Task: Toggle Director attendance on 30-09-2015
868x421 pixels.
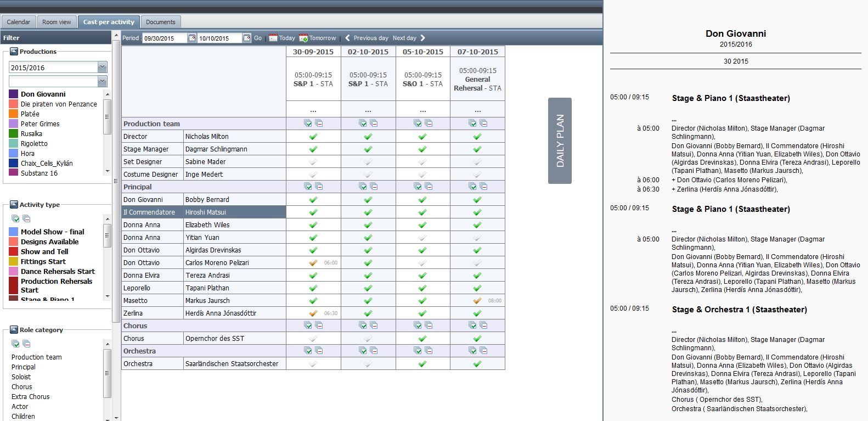Action: pos(313,137)
